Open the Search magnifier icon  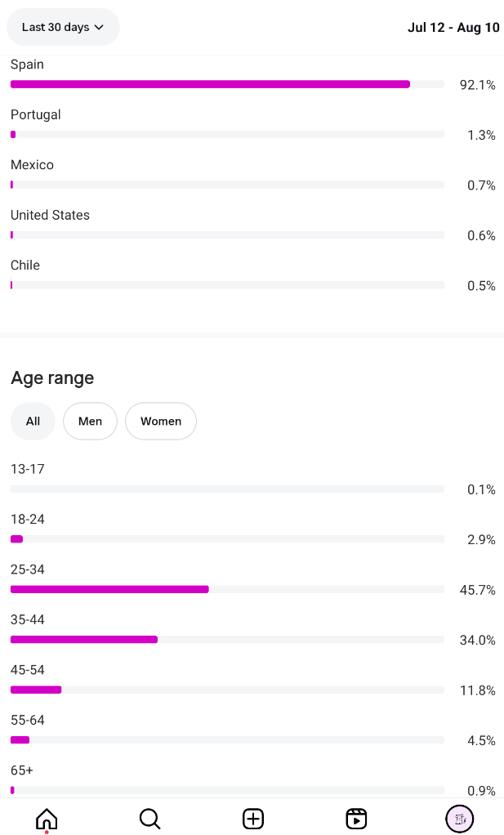tap(149, 818)
